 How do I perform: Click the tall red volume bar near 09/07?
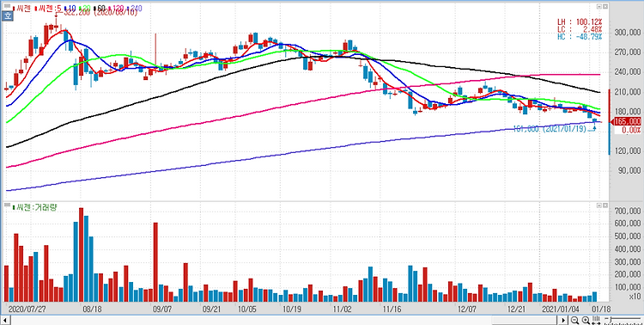click(x=155, y=262)
